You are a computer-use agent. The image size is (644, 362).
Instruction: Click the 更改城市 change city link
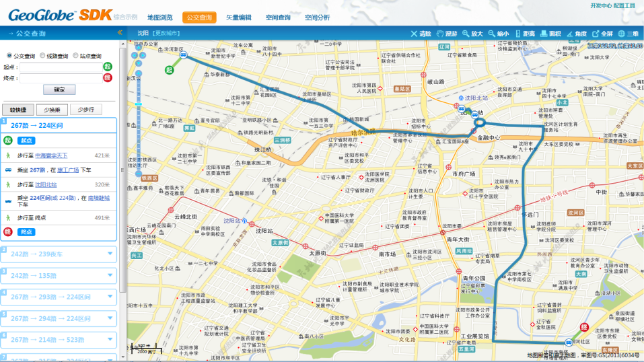(167, 33)
